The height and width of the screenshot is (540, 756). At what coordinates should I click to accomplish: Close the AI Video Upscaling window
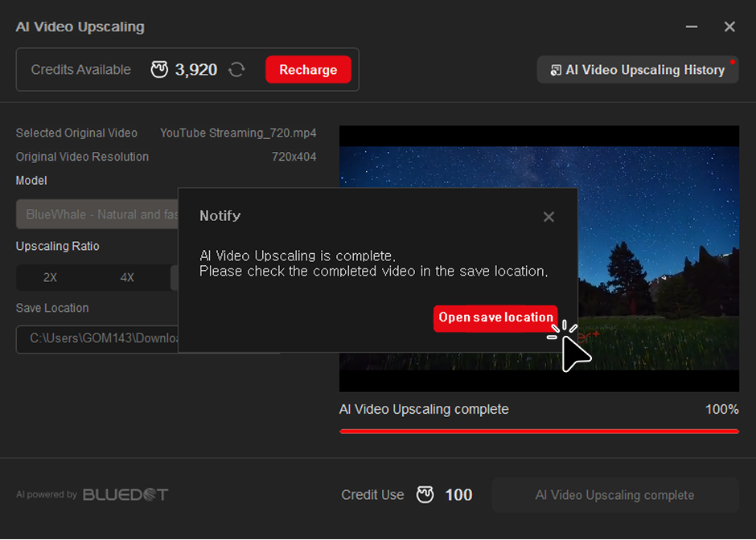coord(729,27)
